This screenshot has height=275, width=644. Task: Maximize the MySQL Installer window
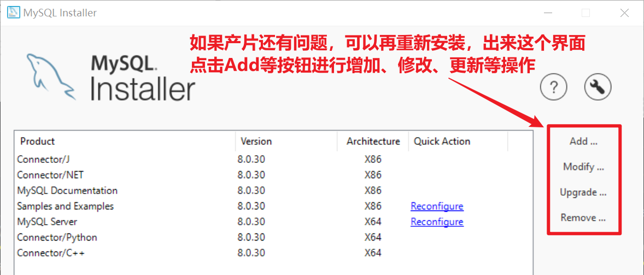(x=586, y=13)
